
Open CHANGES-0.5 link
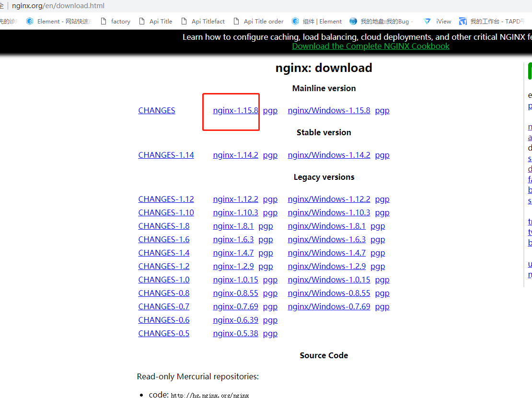[x=164, y=333]
